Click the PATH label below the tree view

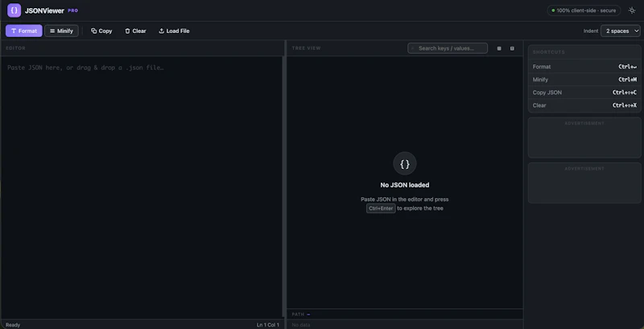click(x=298, y=315)
